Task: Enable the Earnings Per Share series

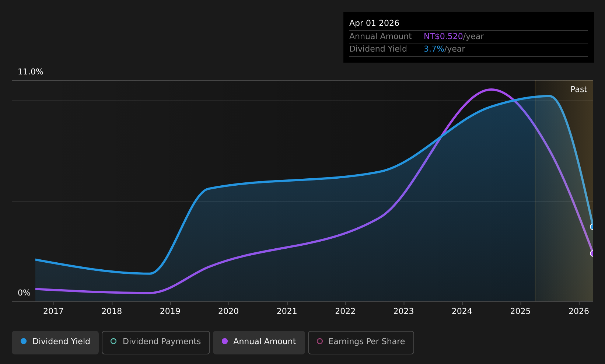Action: click(361, 342)
